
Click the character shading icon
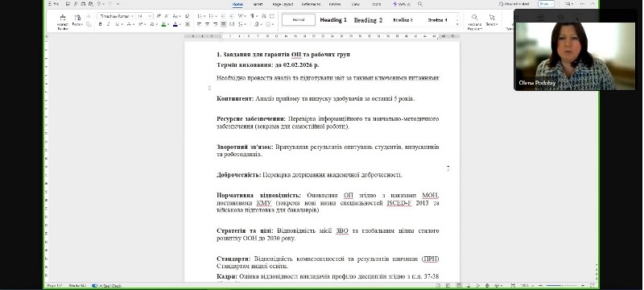pos(188,24)
